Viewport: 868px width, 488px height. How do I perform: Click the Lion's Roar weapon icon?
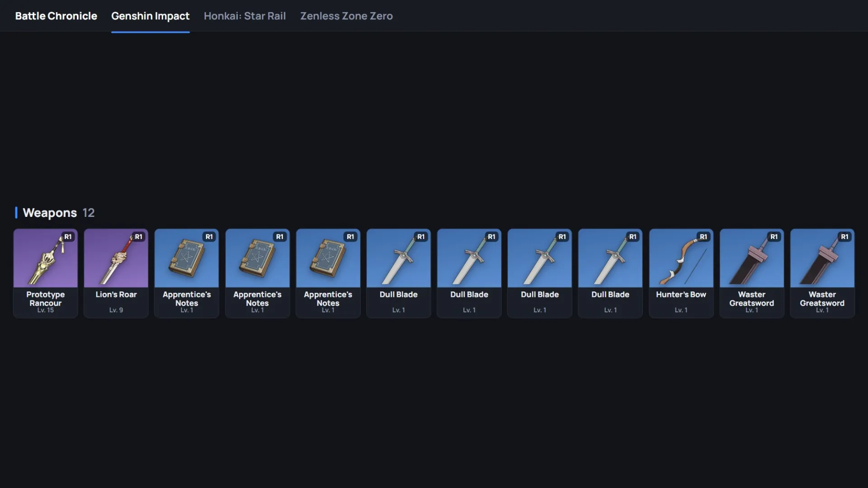click(x=116, y=258)
